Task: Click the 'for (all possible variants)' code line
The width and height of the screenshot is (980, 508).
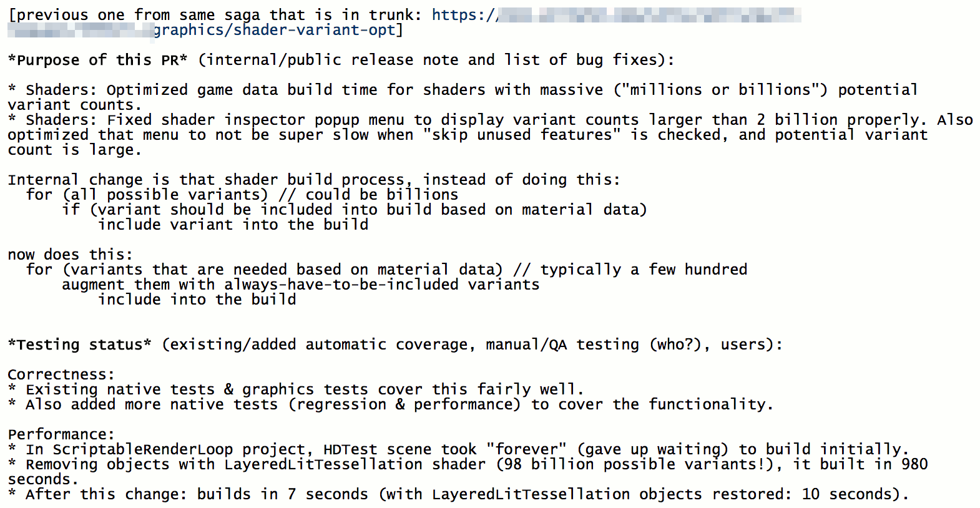Action: pyautogui.click(x=242, y=195)
